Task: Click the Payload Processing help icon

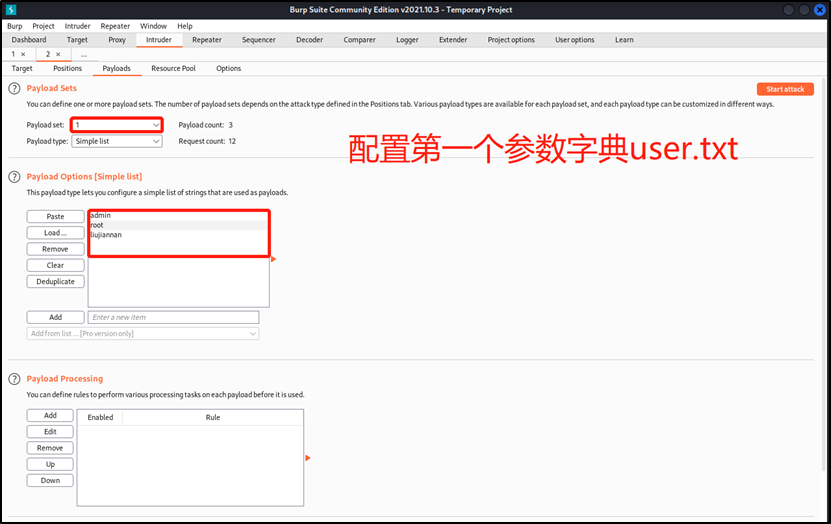Action: pyautogui.click(x=14, y=379)
